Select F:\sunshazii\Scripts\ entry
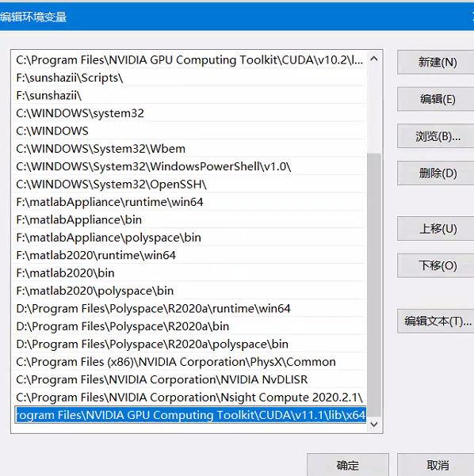This screenshot has height=476, width=474. click(189, 78)
